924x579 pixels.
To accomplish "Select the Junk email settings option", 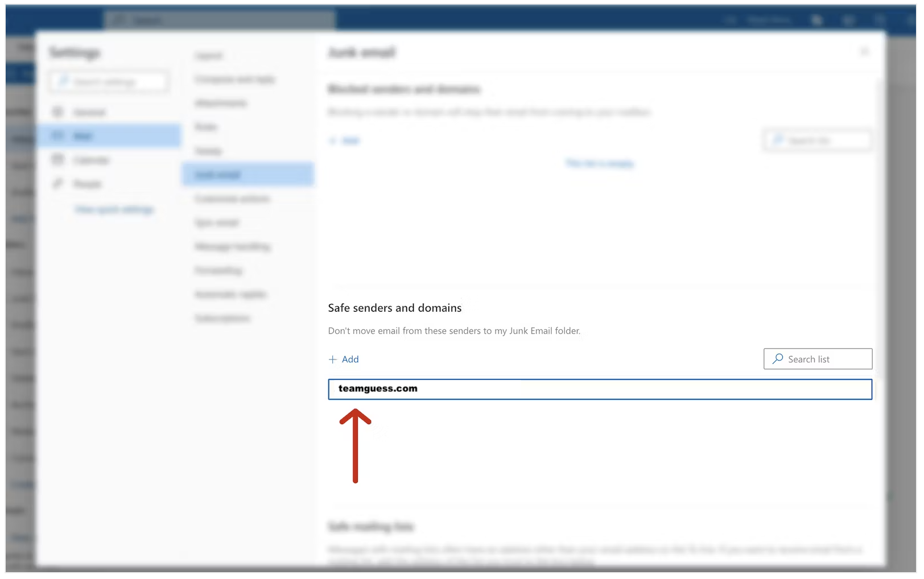I will 217,175.
